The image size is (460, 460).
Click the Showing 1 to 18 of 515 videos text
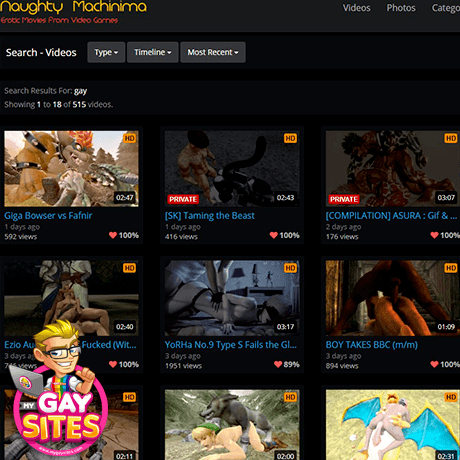(59, 104)
